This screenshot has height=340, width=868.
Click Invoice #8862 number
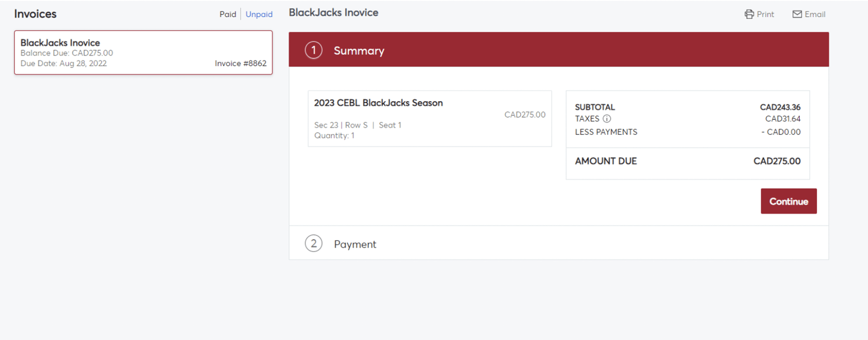click(241, 63)
